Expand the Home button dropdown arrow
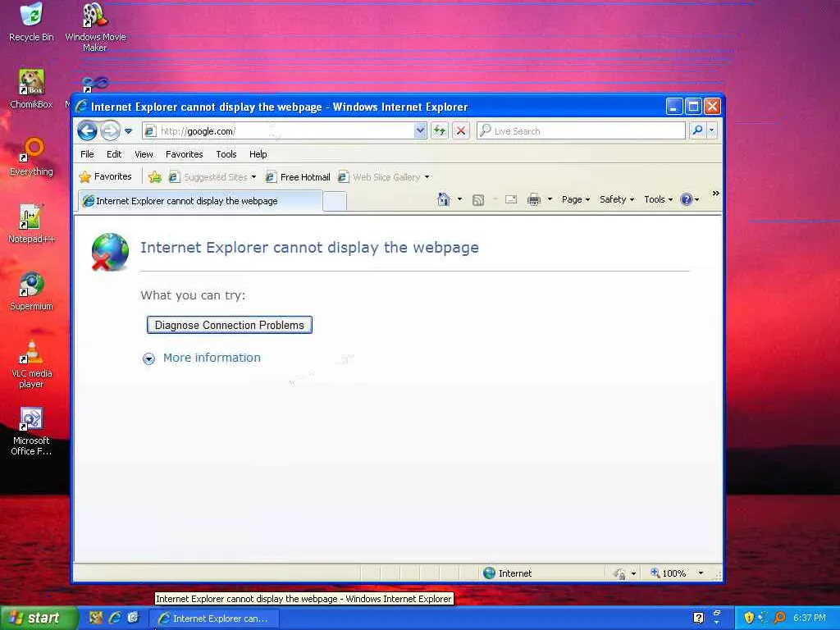This screenshot has height=630, width=840. click(459, 199)
